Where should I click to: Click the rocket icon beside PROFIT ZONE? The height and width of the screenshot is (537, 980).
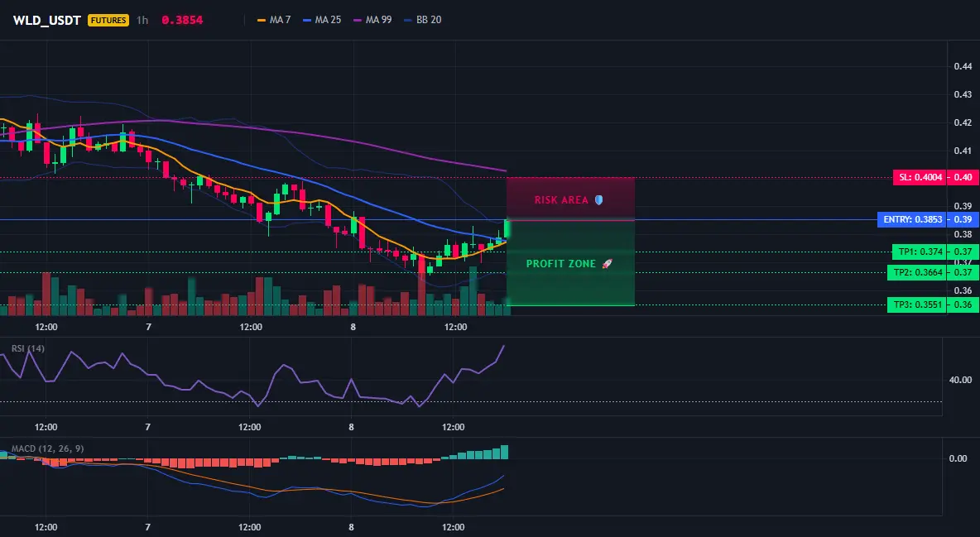point(607,264)
